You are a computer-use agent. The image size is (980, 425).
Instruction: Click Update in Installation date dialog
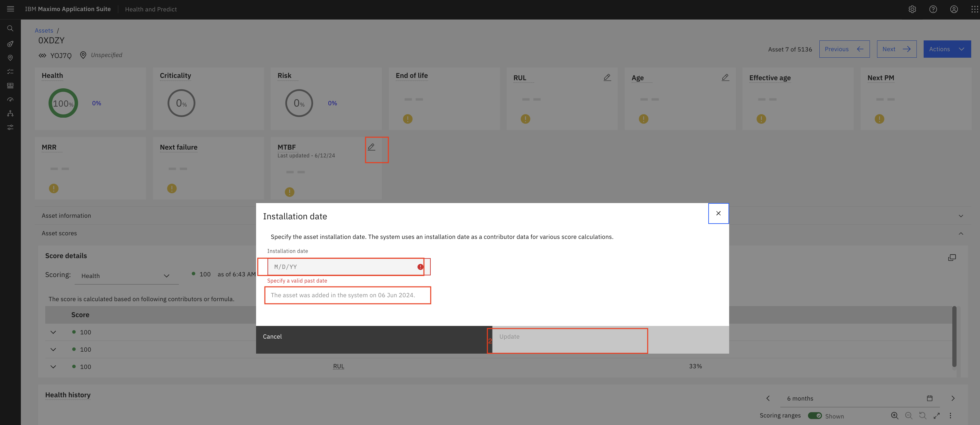tap(611, 339)
